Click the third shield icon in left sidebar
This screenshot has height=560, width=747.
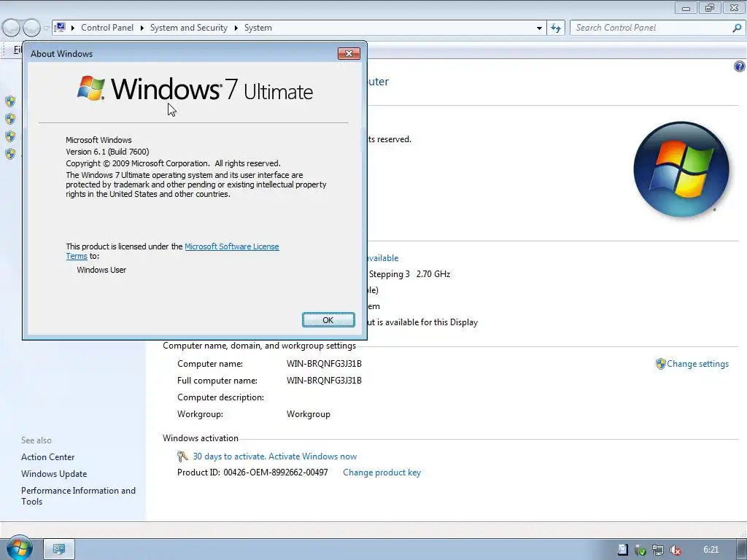pos(10,136)
